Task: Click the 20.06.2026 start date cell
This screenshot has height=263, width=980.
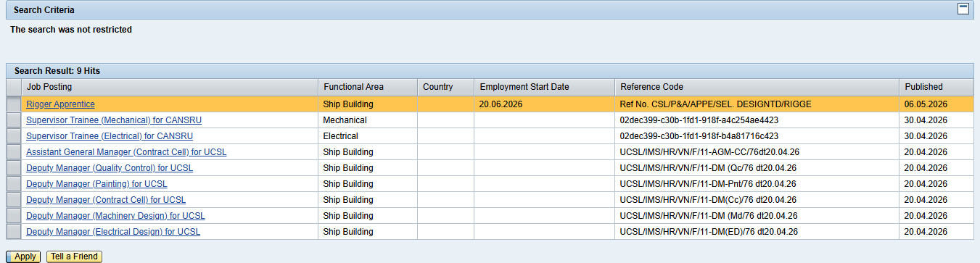Action: tap(544, 104)
